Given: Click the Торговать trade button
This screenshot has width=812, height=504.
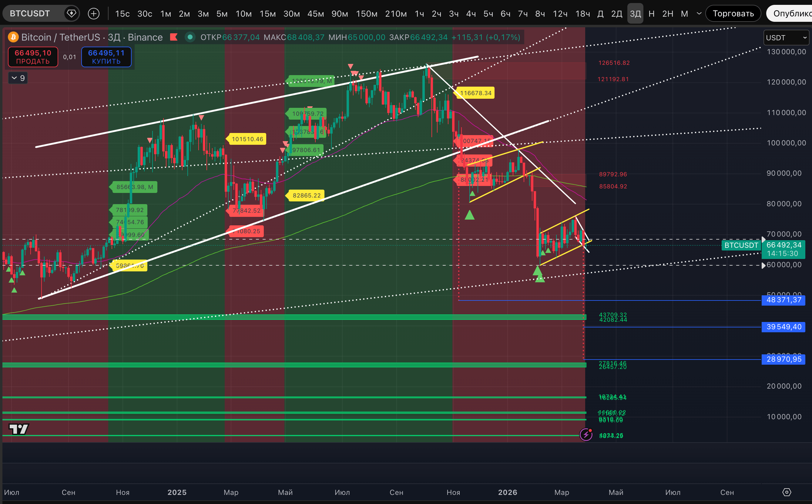Looking at the screenshot, I should pyautogui.click(x=733, y=13).
